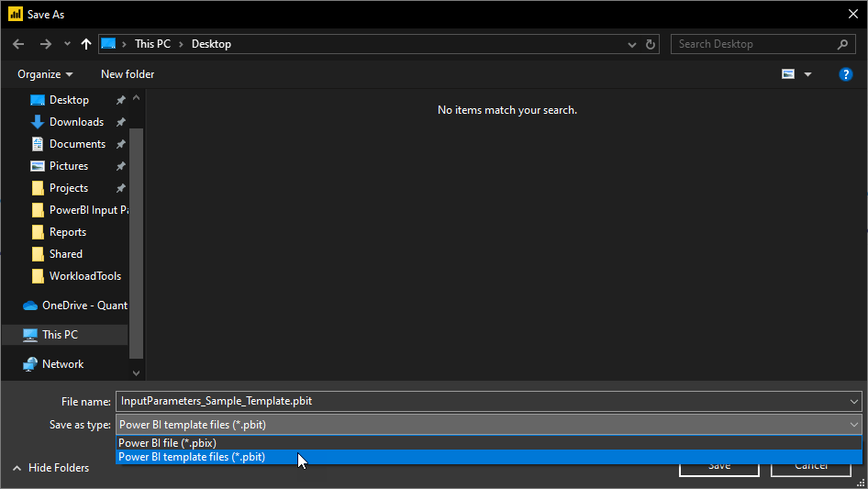The height and width of the screenshot is (489, 868).
Task: Select Network in the navigation pane
Action: coord(62,364)
